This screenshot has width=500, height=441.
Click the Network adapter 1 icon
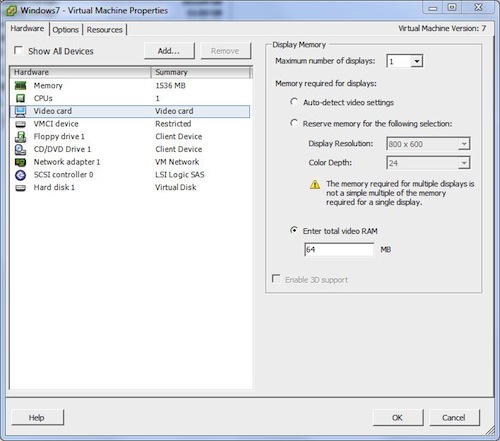20,162
